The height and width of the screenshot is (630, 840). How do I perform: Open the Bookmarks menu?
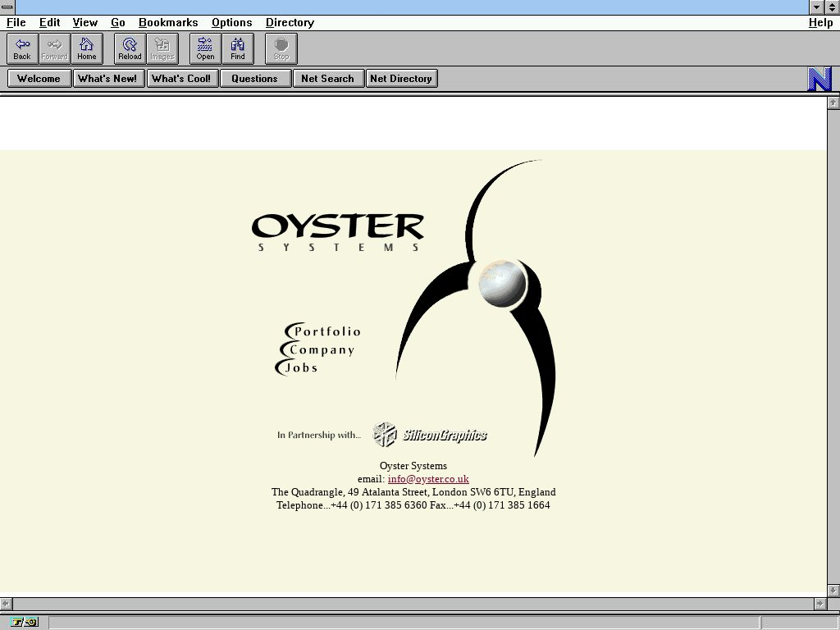(x=168, y=23)
